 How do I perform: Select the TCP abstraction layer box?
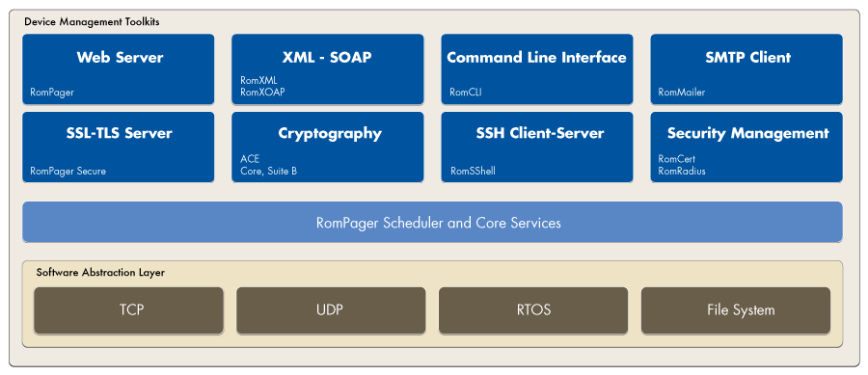point(128,310)
